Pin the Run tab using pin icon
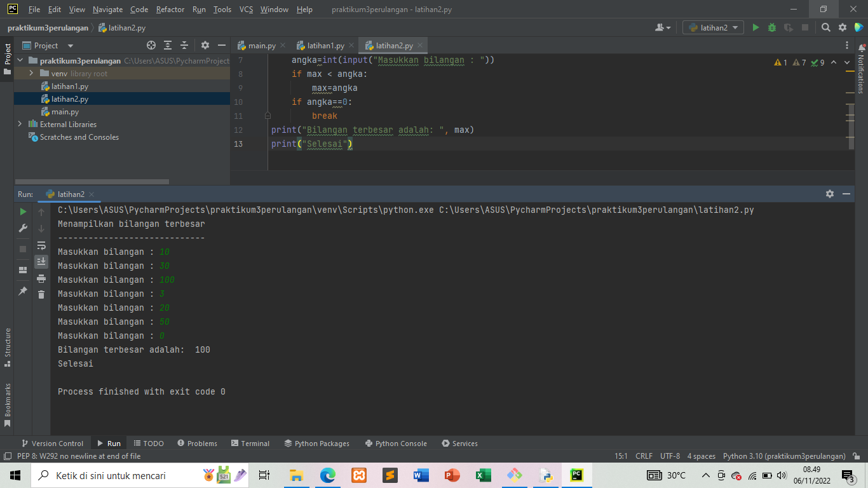The width and height of the screenshot is (868, 488). (23, 291)
